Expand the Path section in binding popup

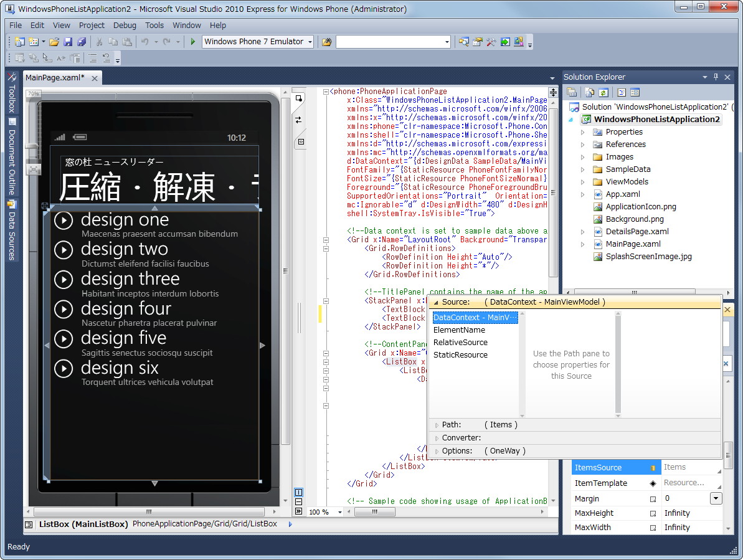[437, 425]
